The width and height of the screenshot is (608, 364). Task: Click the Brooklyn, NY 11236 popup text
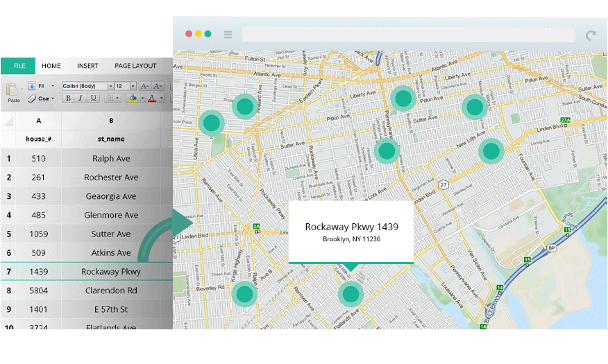pyautogui.click(x=351, y=239)
